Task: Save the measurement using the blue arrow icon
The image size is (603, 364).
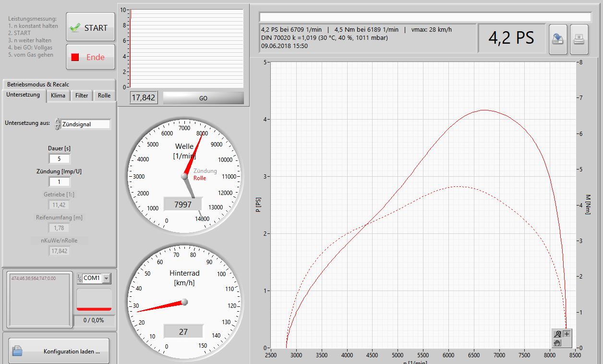Action: click(558, 39)
